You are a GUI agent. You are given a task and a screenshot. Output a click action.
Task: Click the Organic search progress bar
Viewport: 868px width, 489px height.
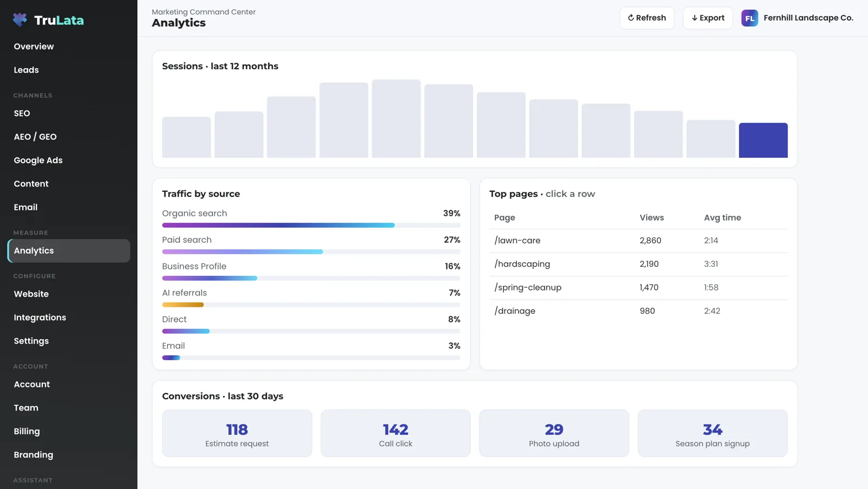pos(311,225)
